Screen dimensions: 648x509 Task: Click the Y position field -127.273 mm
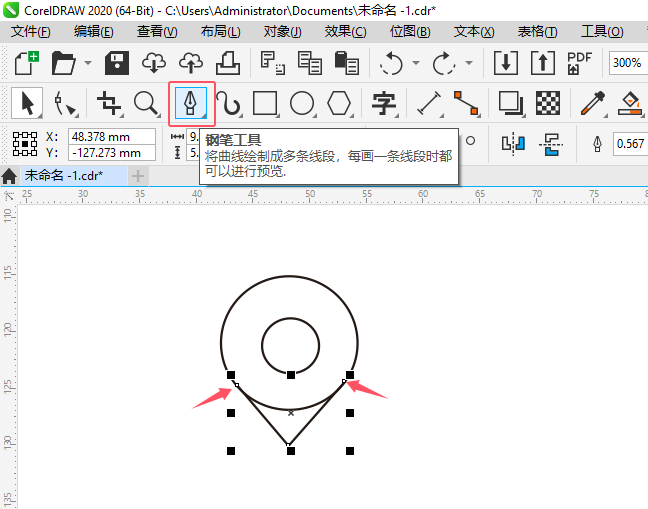coord(112,153)
